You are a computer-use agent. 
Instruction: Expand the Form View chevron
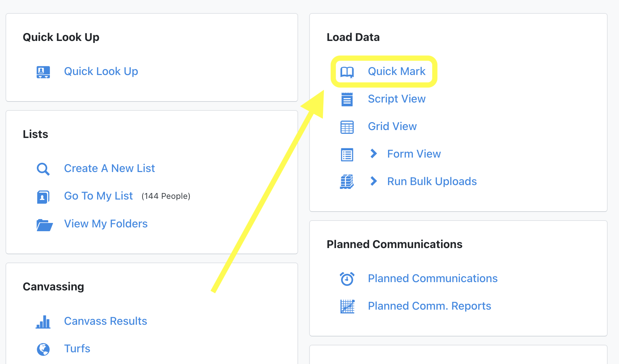[x=374, y=153]
